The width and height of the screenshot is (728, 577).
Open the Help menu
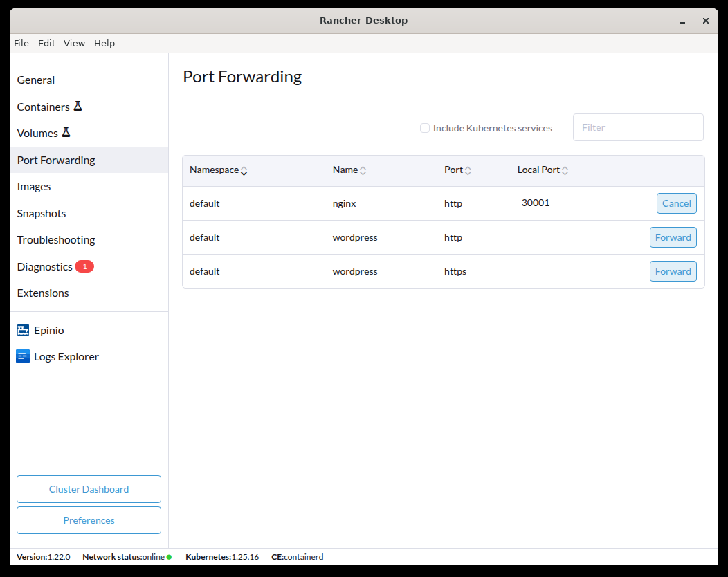[104, 43]
